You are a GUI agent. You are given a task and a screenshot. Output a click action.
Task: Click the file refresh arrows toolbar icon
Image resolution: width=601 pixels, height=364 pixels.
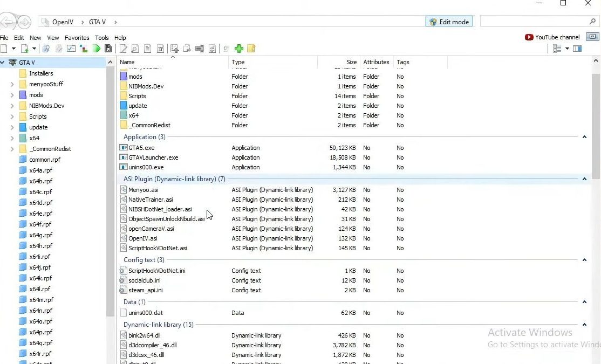point(212,49)
